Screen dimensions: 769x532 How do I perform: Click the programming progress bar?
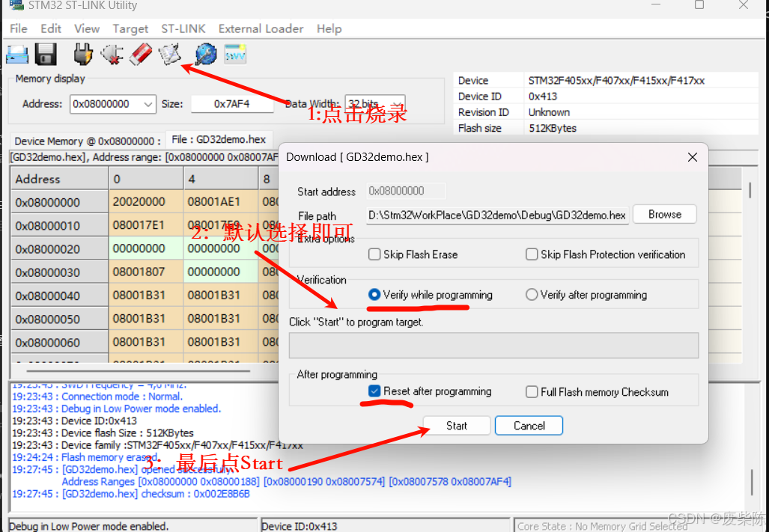coord(493,346)
